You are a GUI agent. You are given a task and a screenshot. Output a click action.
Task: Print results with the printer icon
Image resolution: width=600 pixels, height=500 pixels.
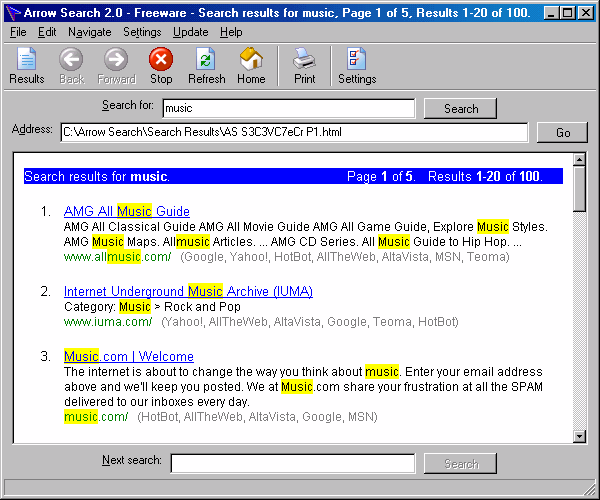coord(304,59)
